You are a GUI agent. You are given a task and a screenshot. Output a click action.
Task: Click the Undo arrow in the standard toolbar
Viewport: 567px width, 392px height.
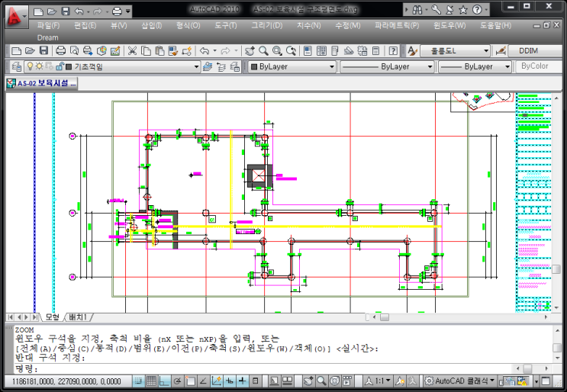coord(205,51)
